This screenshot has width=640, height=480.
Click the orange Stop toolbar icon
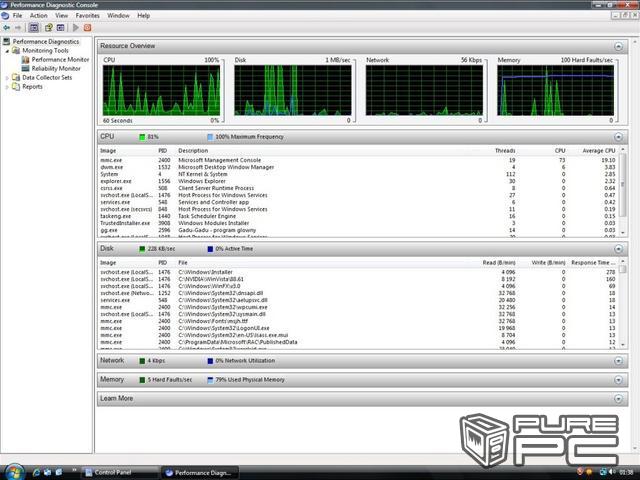87,28
